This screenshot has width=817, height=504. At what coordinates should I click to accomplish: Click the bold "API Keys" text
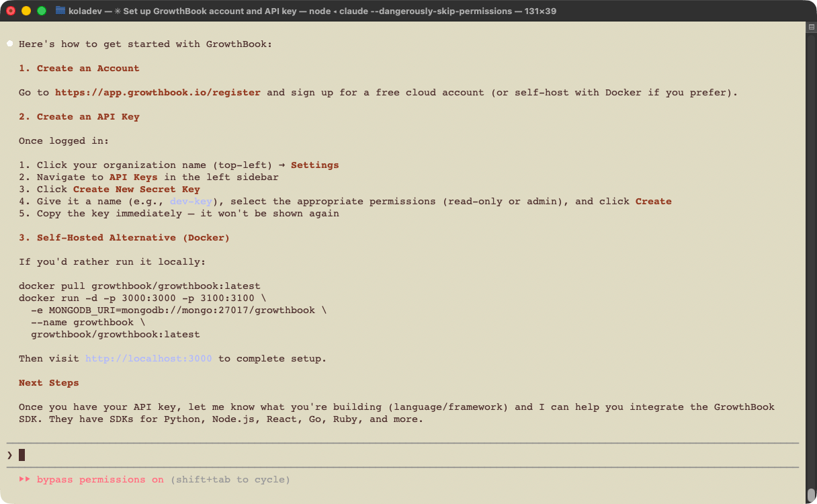tap(134, 177)
